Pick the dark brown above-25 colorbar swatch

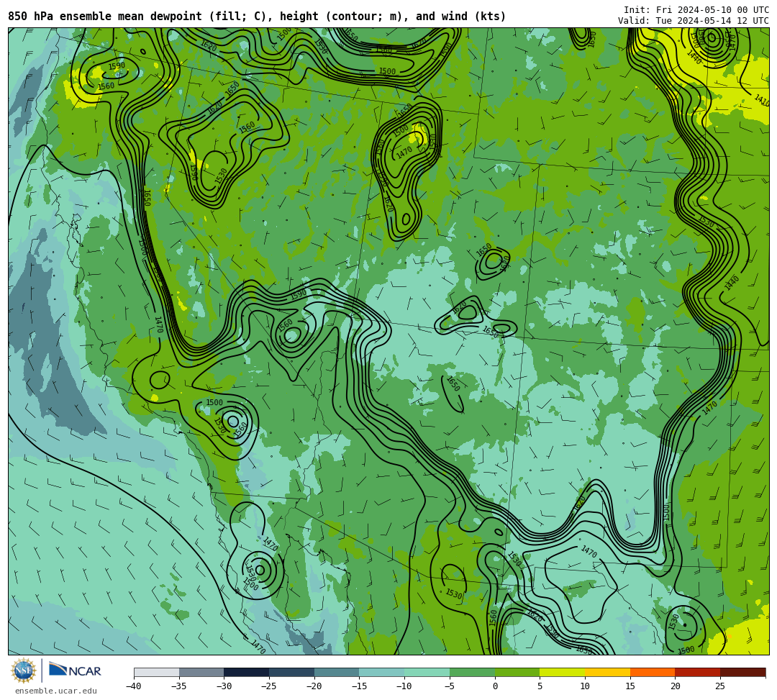click(x=742, y=672)
